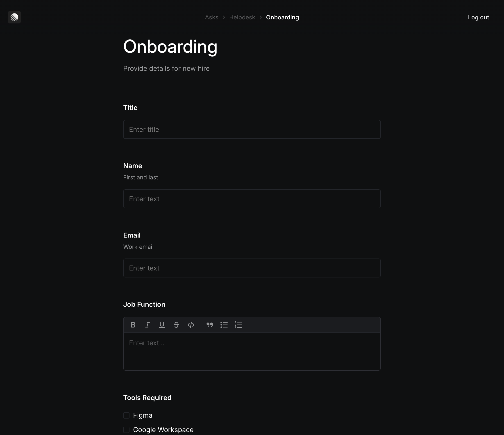Click the work Email text field
This screenshot has width=504, height=435.
coord(252,268)
